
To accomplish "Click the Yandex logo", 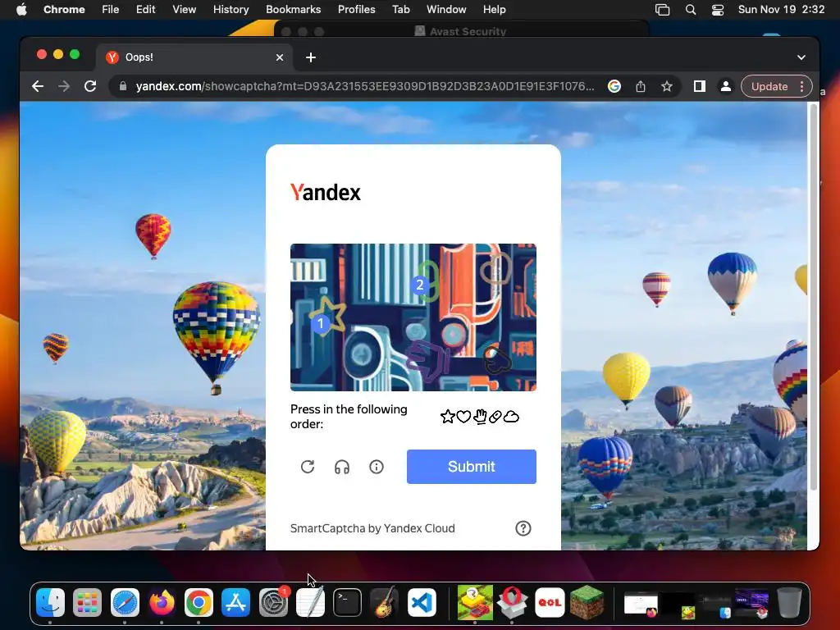I will click(x=325, y=192).
